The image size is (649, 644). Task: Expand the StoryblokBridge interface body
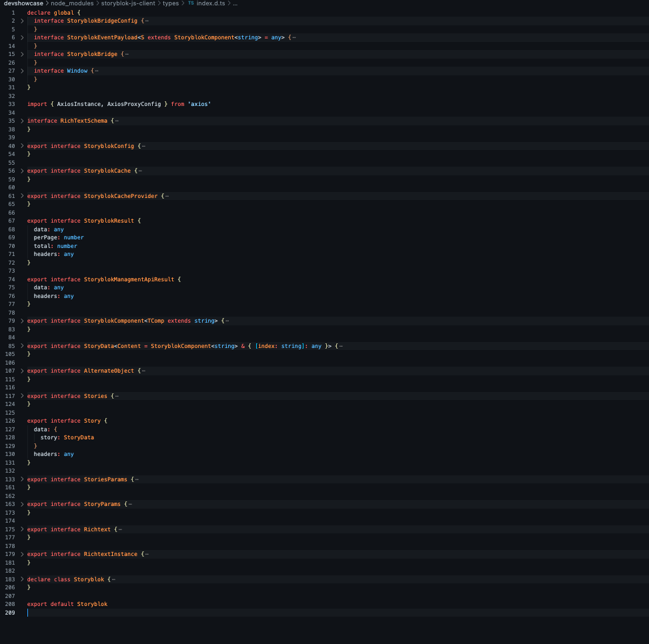click(21, 54)
